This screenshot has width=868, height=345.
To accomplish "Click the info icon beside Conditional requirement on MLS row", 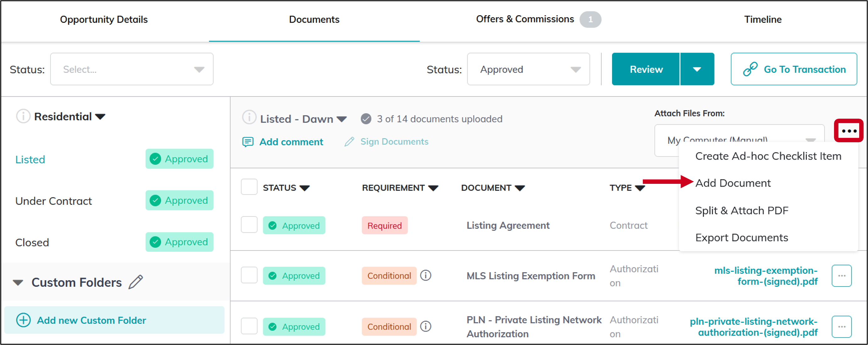I will tap(426, 275).
